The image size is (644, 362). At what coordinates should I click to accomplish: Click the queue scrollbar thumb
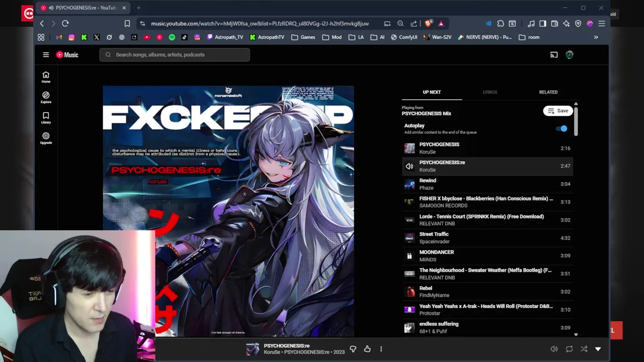pyautogui.click(x=576, y=121)
